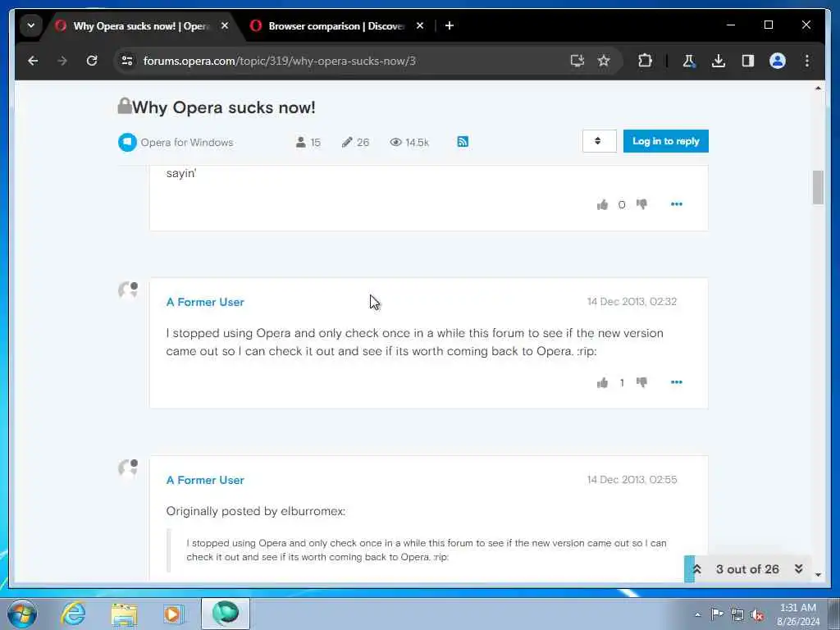Open the post sort dropdown

(x=599, y=141)
